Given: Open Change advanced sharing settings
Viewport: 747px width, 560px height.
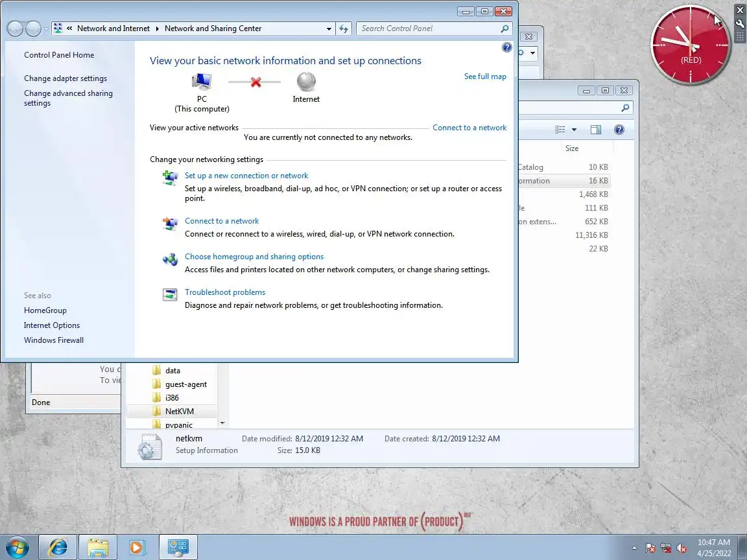Looking at the screenshot, I should point(68,98).
